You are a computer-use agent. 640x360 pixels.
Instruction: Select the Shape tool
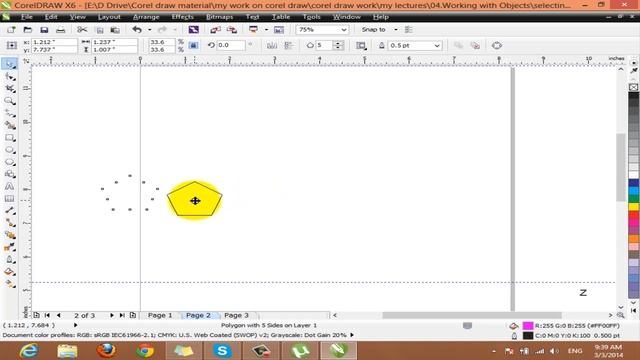point(9,77)
